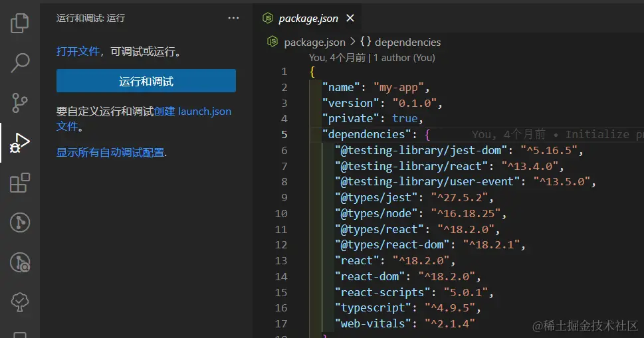
Task: Click the "react-dom" key on line 14
Action: click(370, 276)
